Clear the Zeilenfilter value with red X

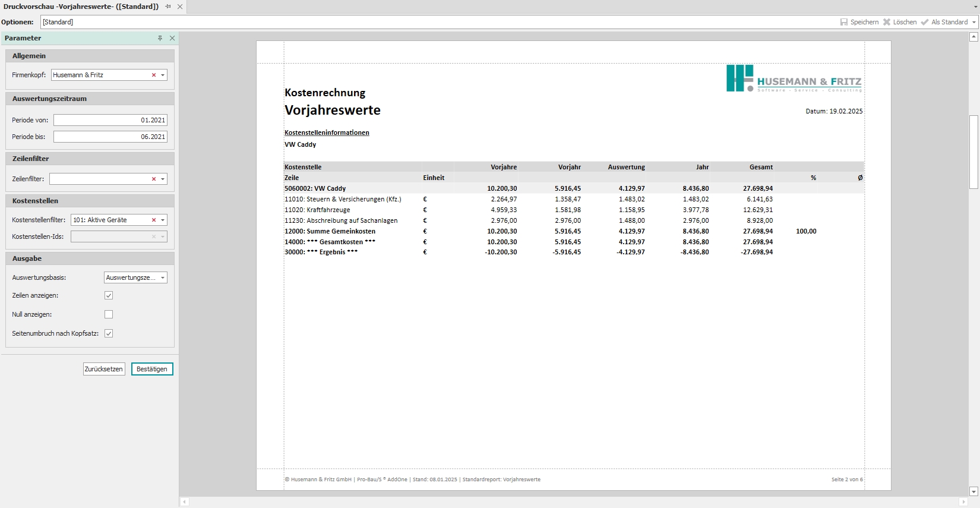click(x=154, y=179)
